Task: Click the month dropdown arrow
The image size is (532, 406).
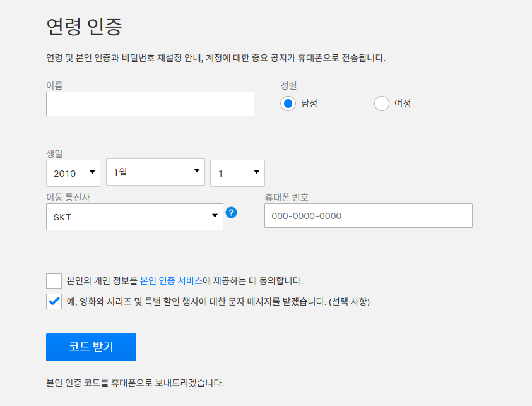Action: pos(196,172)
